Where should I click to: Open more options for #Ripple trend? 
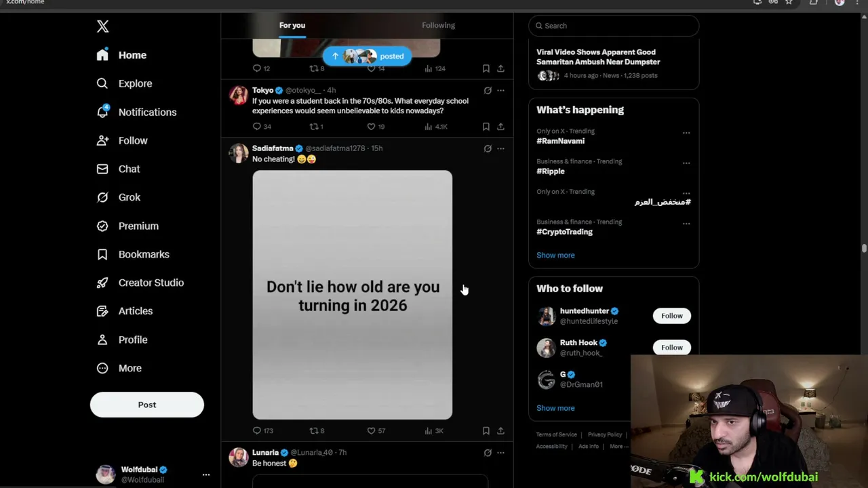pos(686,163)
